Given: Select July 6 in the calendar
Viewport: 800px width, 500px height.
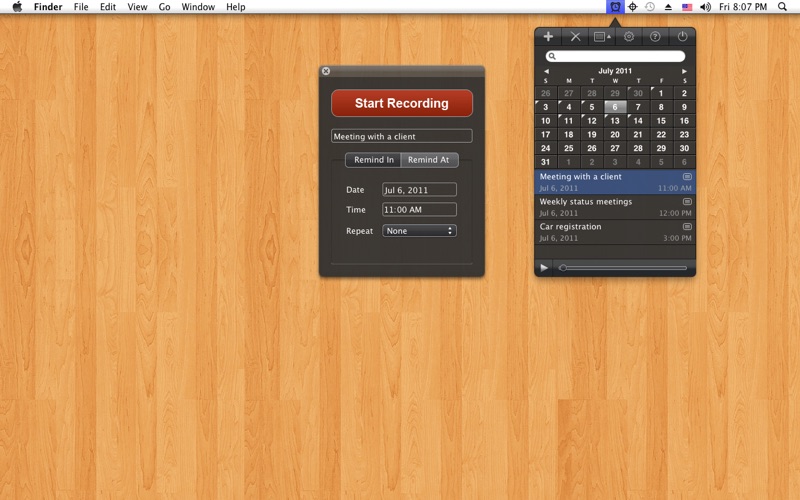Looking at the screenshot, I should 615,107.
